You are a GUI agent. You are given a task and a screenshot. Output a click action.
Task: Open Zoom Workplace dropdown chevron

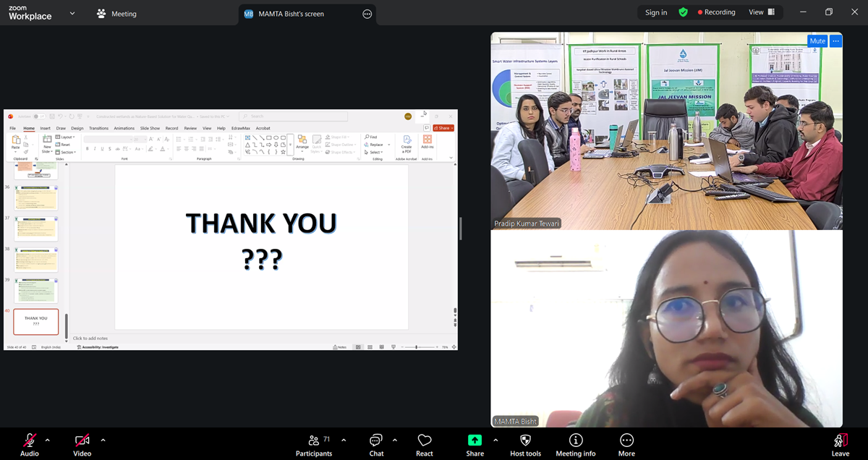72,13
